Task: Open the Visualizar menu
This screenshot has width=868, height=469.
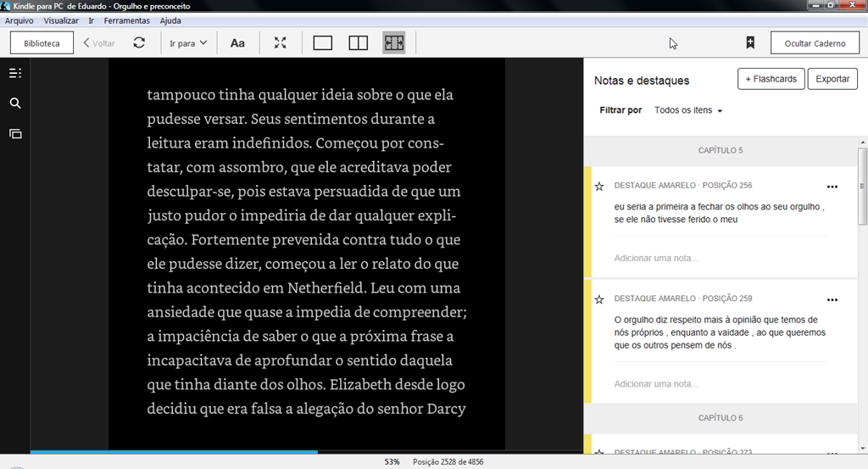Action: click(x=61, y=20)
